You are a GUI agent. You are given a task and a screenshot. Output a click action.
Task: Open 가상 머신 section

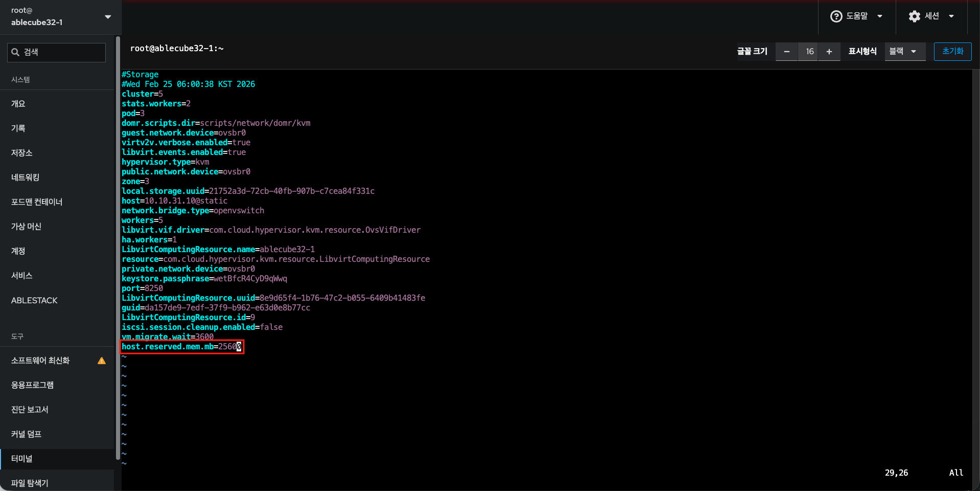(x=27, y=227)
